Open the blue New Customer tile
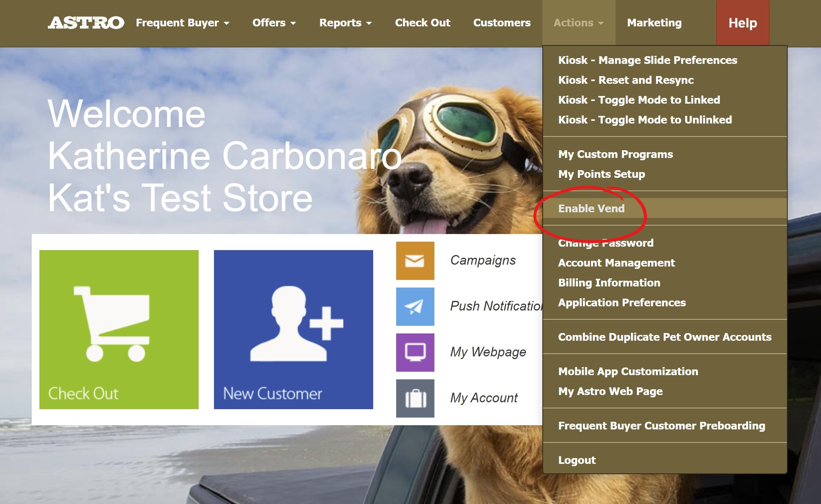The height and width of the screenshot is (504, 821). tap(293, 329)
